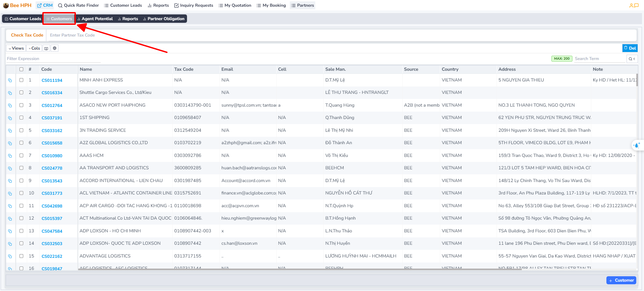This screenshot has width=644, height=291.
Task: Click the floating assistant icon at right edge
Action: pyautogui.click(x=637, y=145)
